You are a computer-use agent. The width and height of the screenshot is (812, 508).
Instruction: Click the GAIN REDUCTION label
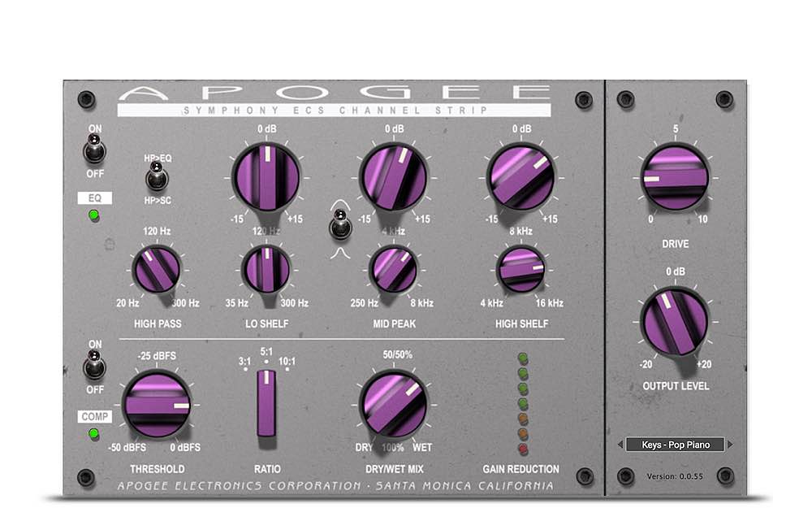521,469
